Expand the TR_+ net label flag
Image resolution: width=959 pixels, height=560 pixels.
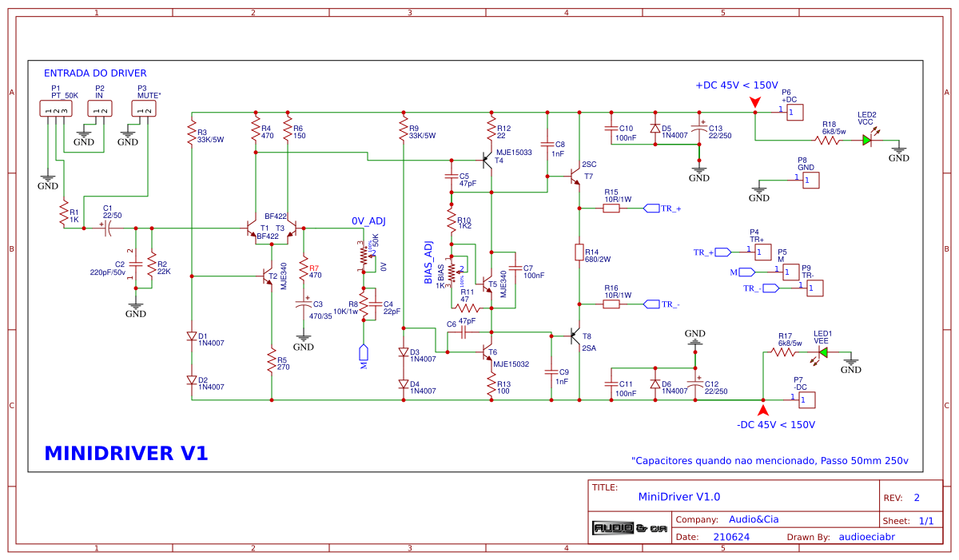[652, 208]
